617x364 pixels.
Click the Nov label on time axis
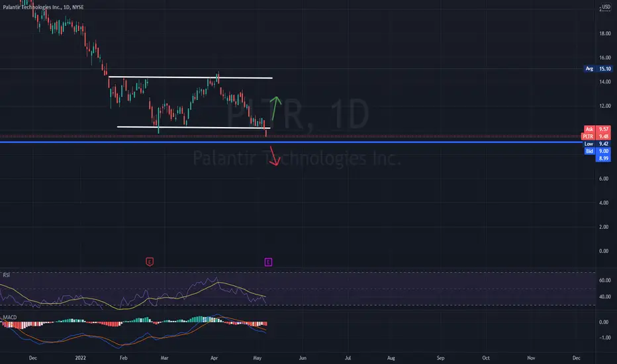[x=531, y=357]
